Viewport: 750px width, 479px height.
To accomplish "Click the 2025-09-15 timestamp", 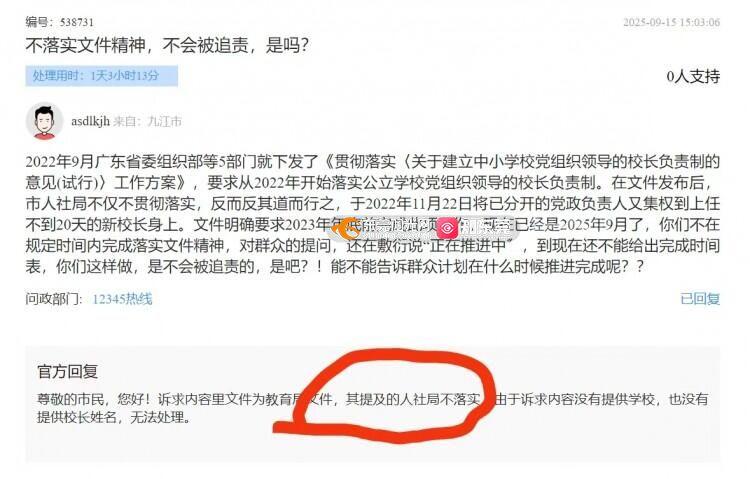I will pyautogui.click(x=672, y=22).
